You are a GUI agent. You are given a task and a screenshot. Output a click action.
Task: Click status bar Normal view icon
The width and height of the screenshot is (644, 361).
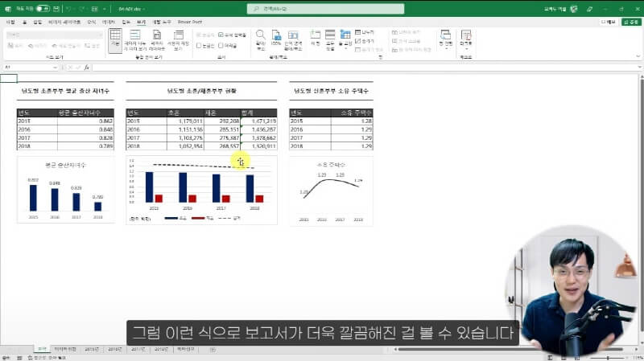point(551,358)
